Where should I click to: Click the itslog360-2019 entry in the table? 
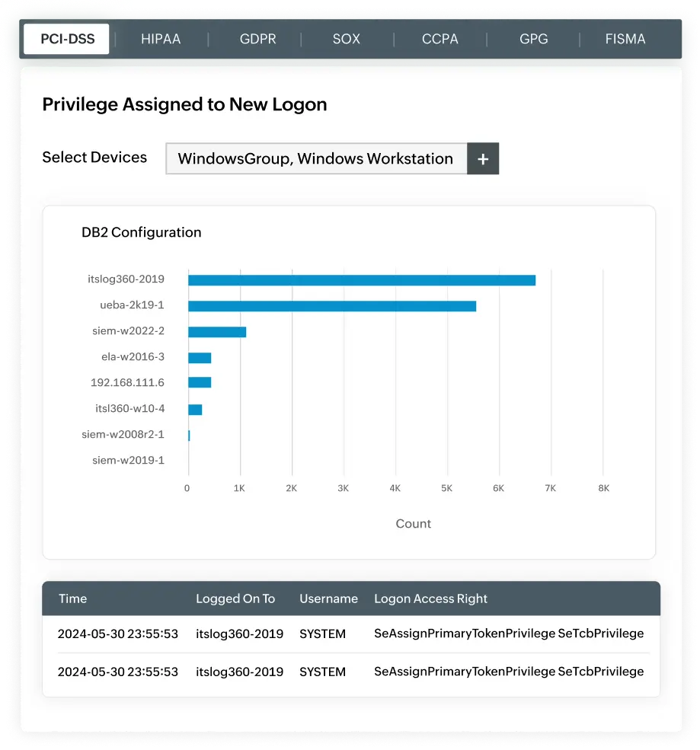coord(238,634)
